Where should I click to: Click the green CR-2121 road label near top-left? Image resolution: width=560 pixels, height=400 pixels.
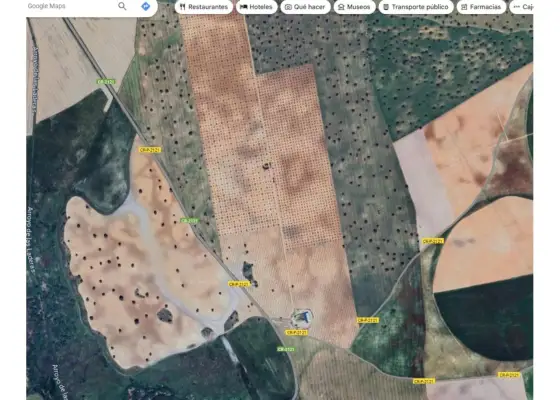(x=106, y=82)
